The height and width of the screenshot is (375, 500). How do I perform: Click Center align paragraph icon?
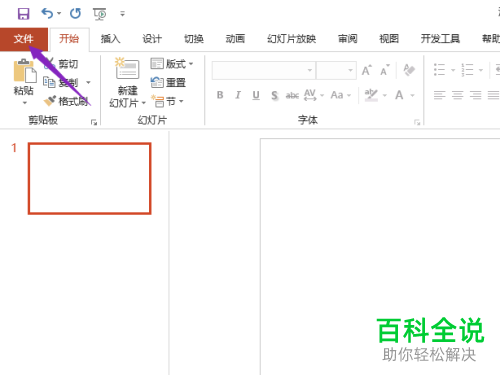click(457, 95)
